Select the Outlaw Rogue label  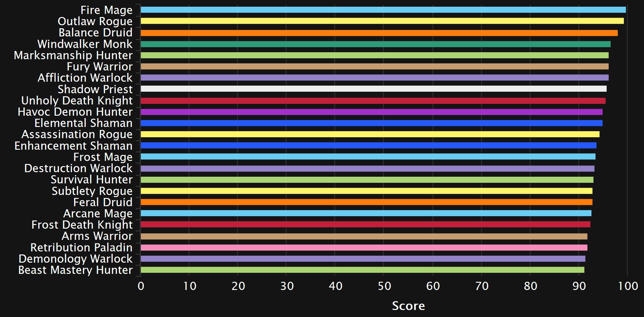pos(95,22)
